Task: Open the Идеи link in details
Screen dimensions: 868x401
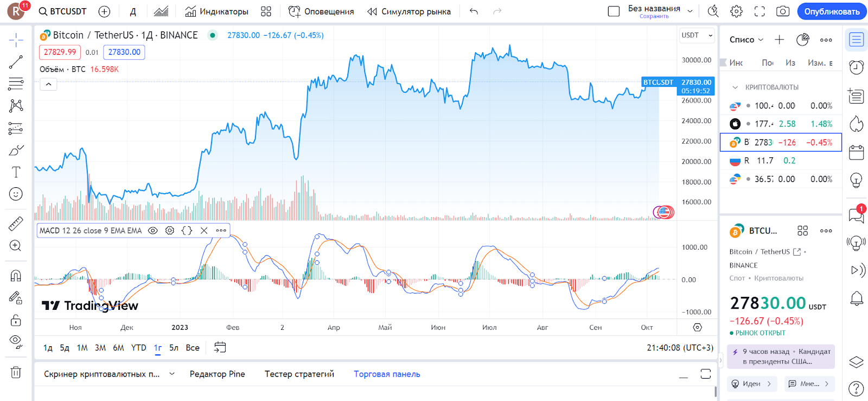Action: (752, 384)
